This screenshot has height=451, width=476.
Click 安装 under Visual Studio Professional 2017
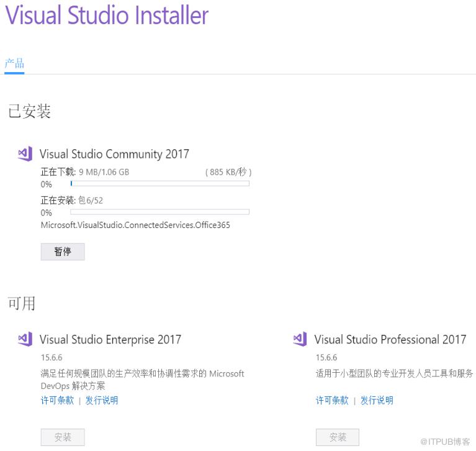point(338,437)
